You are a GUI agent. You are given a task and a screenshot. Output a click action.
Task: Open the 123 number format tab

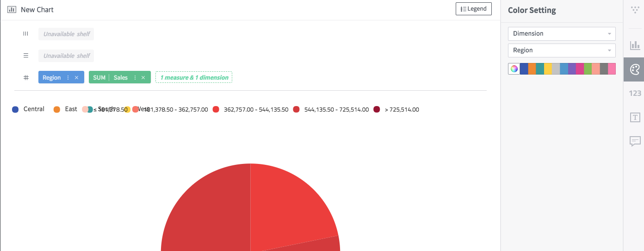635,94
